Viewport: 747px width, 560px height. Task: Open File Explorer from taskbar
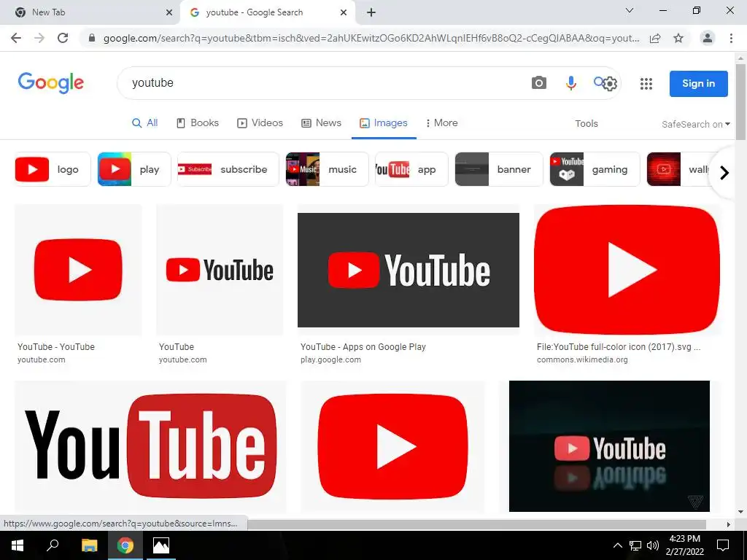coord(89,545)
